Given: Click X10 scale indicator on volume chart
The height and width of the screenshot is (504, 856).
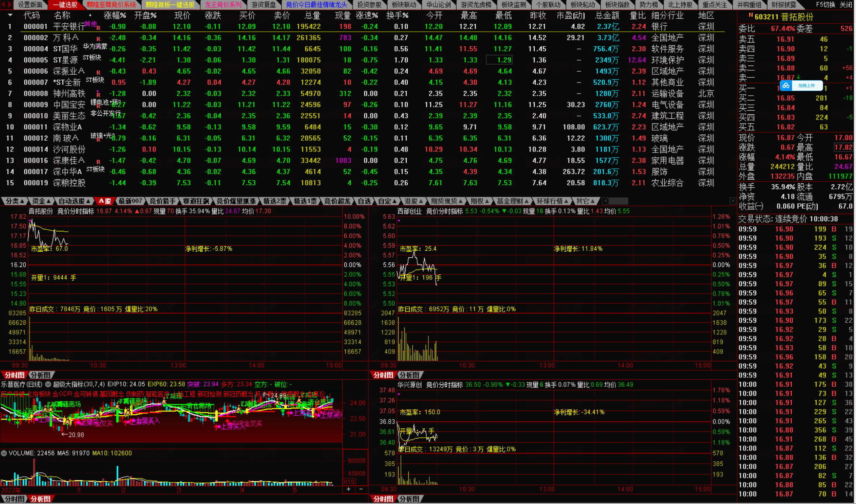Looking at the screenshot, I should [349, 482].
